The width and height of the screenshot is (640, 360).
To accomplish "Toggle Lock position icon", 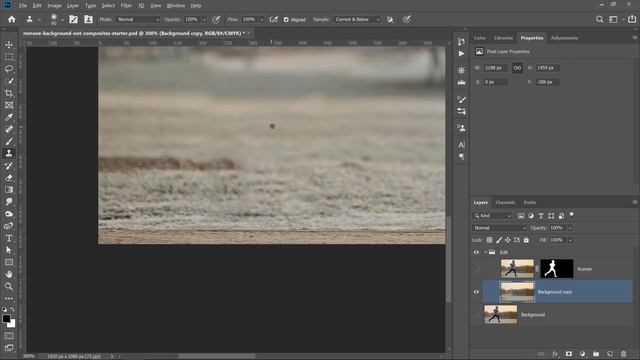I will click(508, 240).
